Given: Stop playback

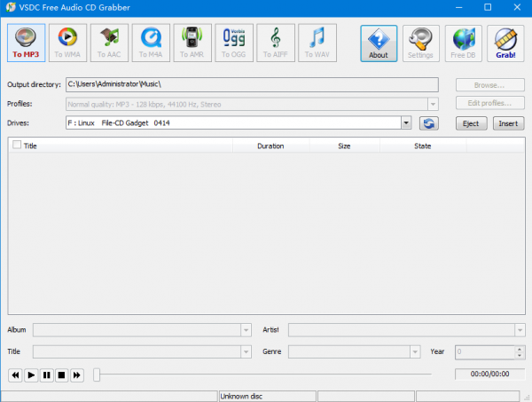Looking at the screenshot, I should (x=61, y=375).
